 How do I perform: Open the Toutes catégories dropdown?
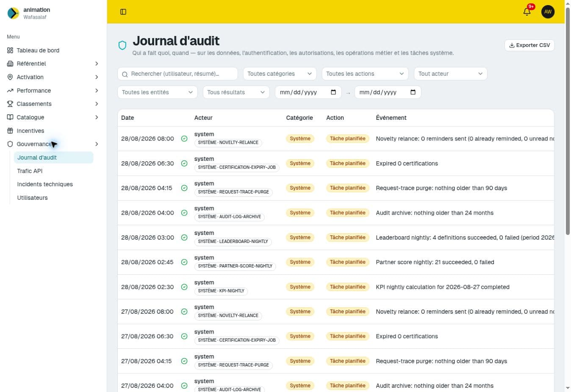click(280, 74)
